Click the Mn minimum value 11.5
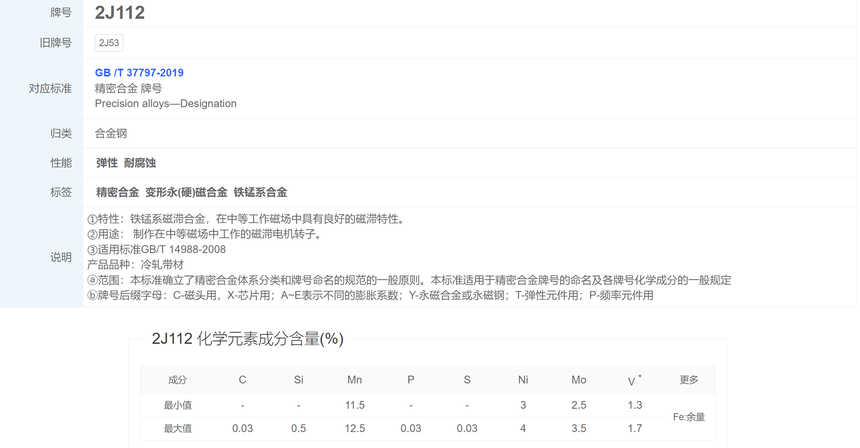Viewport: 860px width, 448px height. (355, 405)
